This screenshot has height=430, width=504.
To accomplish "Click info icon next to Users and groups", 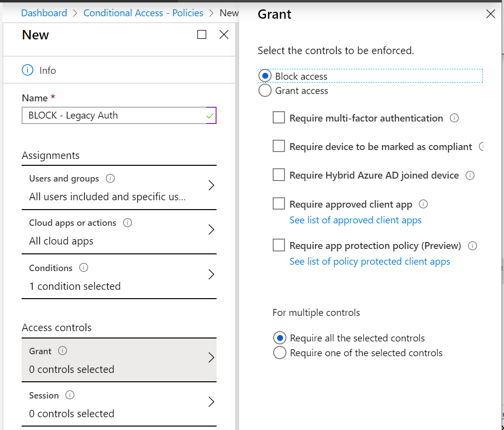I will pos(110,179).
